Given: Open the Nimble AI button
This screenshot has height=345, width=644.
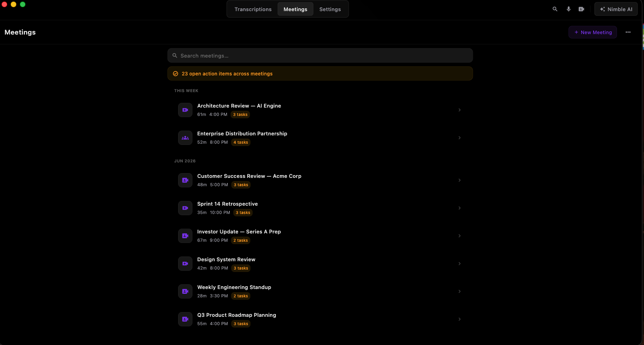Looking at the screenshot, I should coord(616,9).
